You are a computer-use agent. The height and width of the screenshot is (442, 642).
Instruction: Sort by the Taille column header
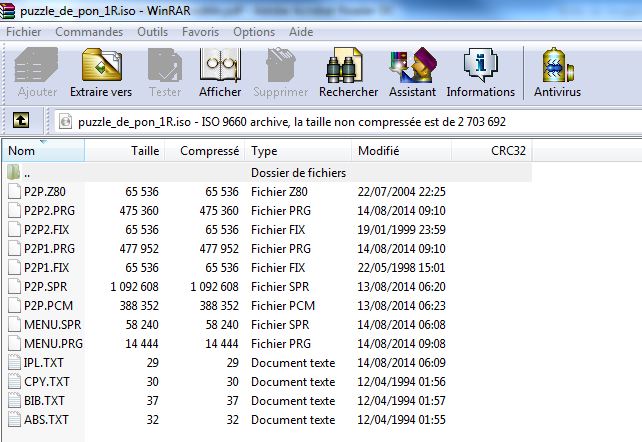pyautogui.click(x=124, y=151)
